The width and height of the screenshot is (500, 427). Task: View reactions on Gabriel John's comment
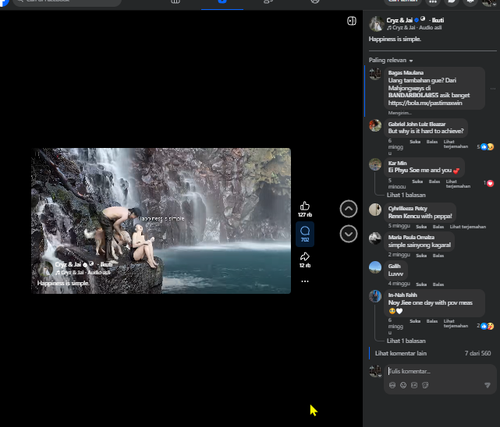click(485, 147)
